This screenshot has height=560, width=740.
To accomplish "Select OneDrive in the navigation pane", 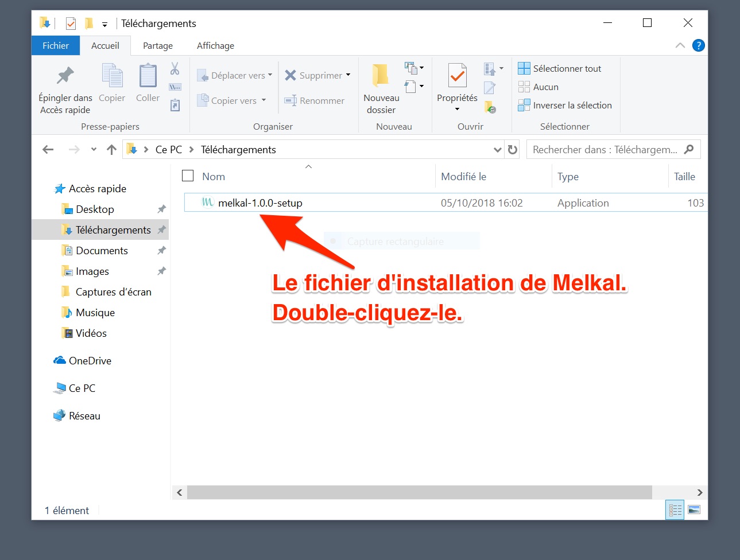I will point(90,361).
